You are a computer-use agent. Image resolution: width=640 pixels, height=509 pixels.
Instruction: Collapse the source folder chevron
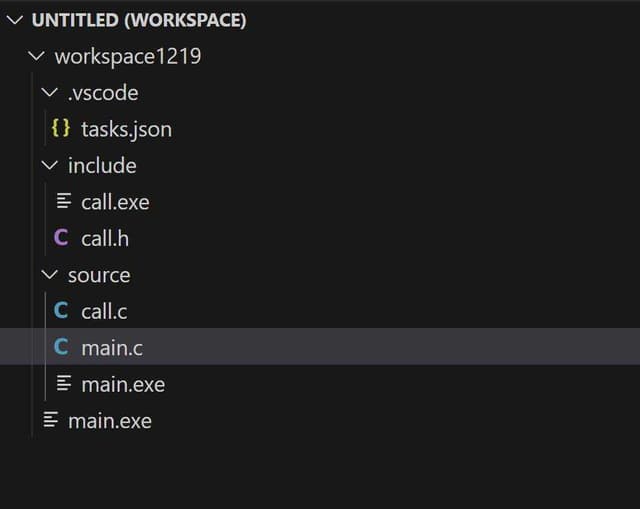point(50,275)
